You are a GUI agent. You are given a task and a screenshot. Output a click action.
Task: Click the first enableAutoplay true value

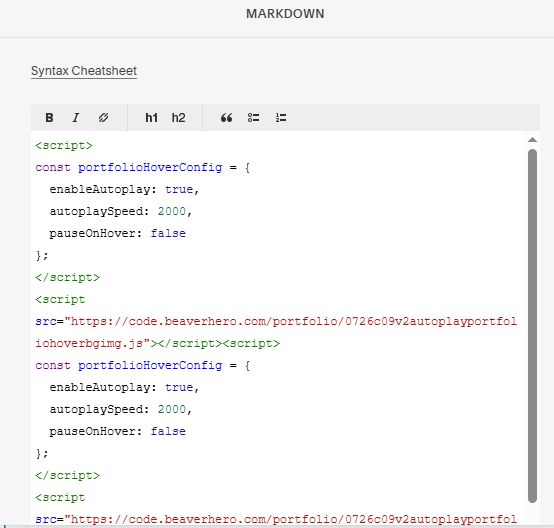tap(179, 189)
